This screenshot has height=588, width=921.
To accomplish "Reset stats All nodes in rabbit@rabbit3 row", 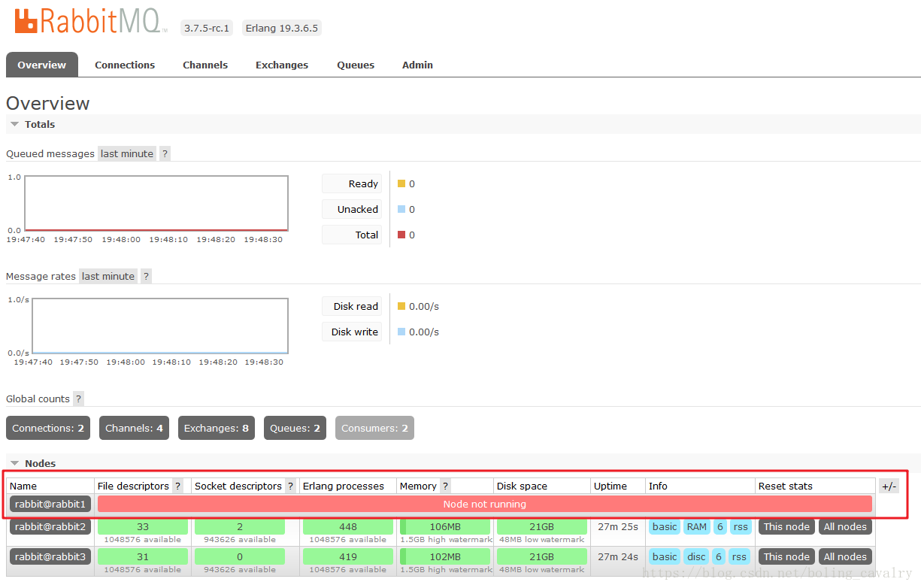I will coord(845,556).
